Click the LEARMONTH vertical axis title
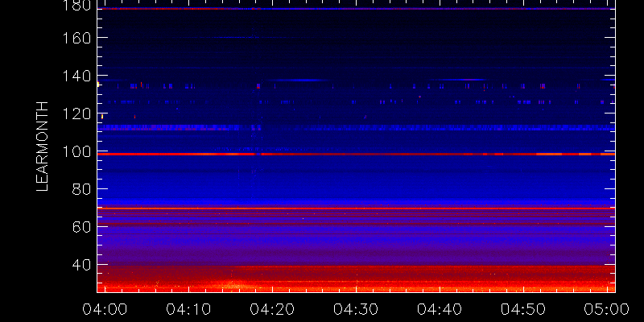The width and height of the screenshot is (644, 322). tap(43, 147)
